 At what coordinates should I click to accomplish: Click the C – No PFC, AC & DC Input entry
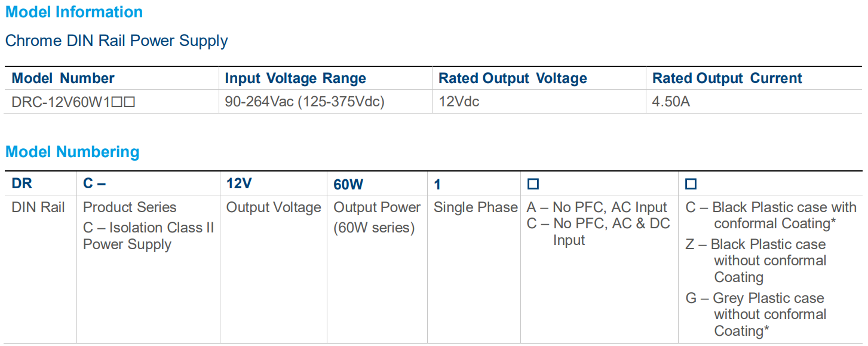598,231
